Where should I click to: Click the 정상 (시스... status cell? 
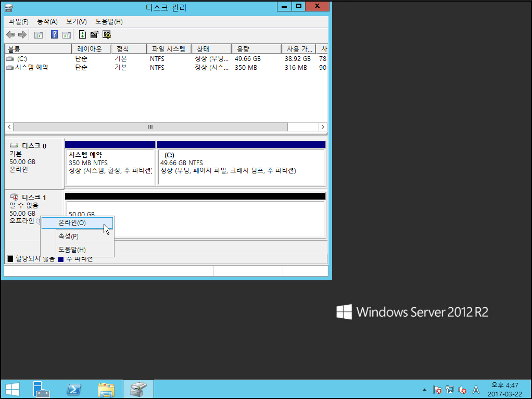(x=212, y=68)
